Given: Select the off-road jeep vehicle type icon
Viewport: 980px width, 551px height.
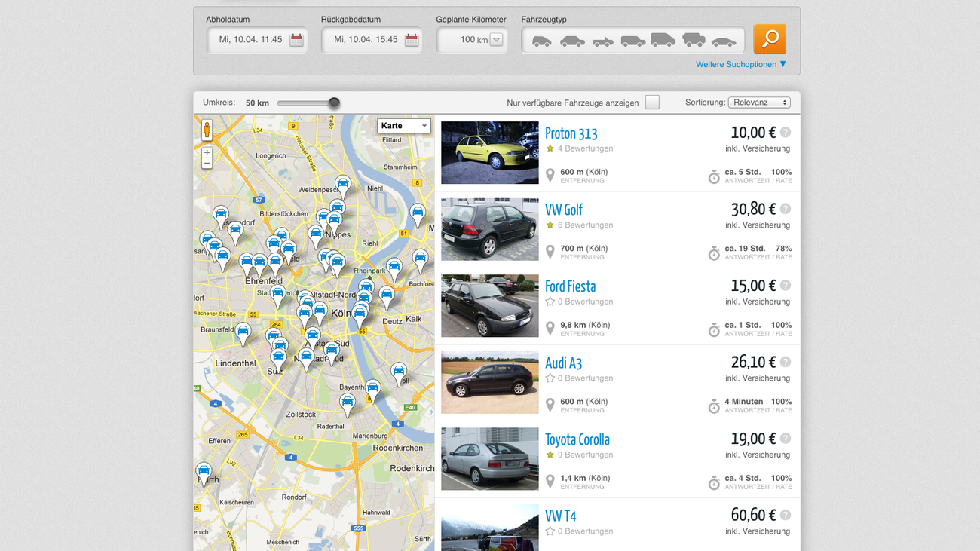Looking at the screenshot, I should (694, 40).
